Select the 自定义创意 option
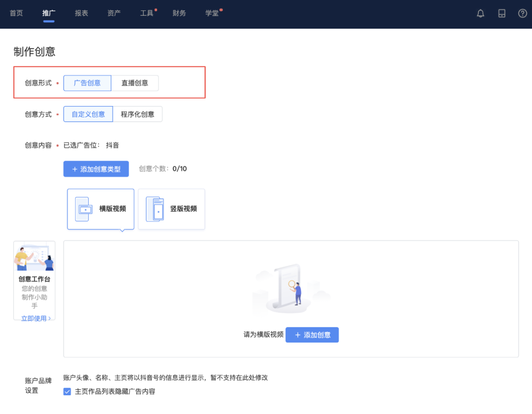This screenshot has height=414, width=532. pyautogui.click(x=88, y=114)
